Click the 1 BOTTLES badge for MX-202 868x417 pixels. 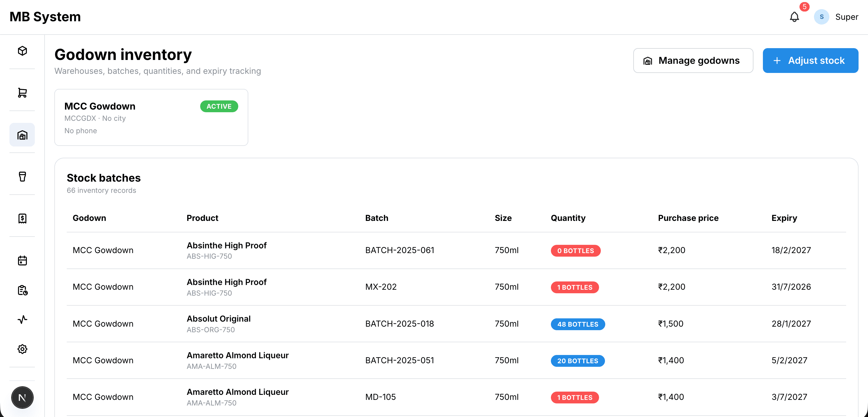pos(575,288)
